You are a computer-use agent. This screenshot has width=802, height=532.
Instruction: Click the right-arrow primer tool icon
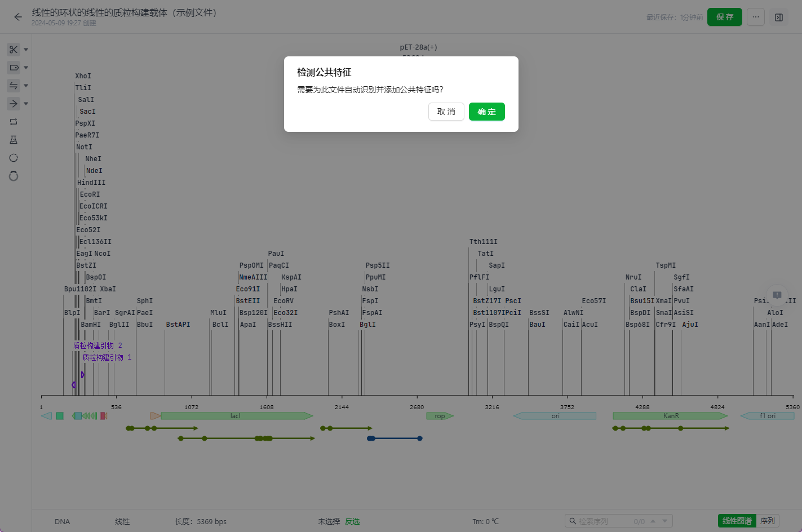(14, 104)
